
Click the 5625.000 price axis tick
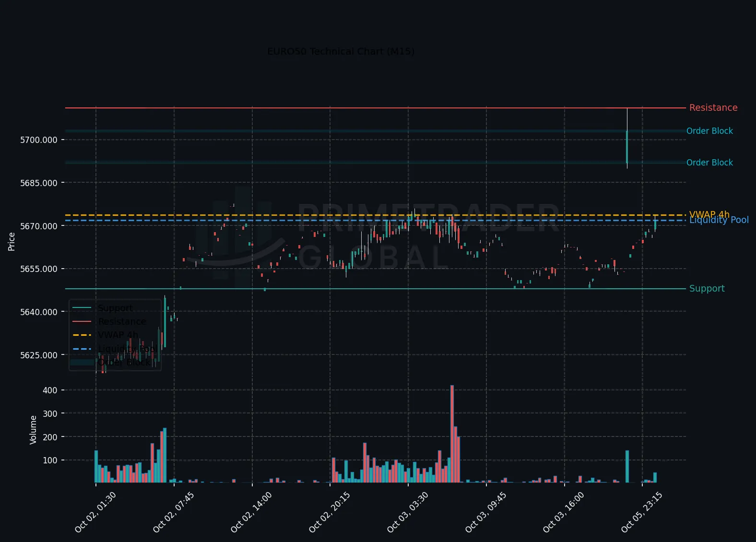click(38, 355)
